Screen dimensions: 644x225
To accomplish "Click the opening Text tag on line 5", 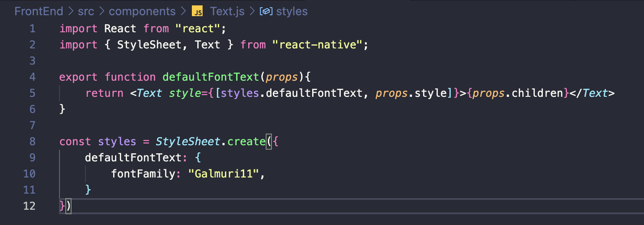I will (147, 93).
